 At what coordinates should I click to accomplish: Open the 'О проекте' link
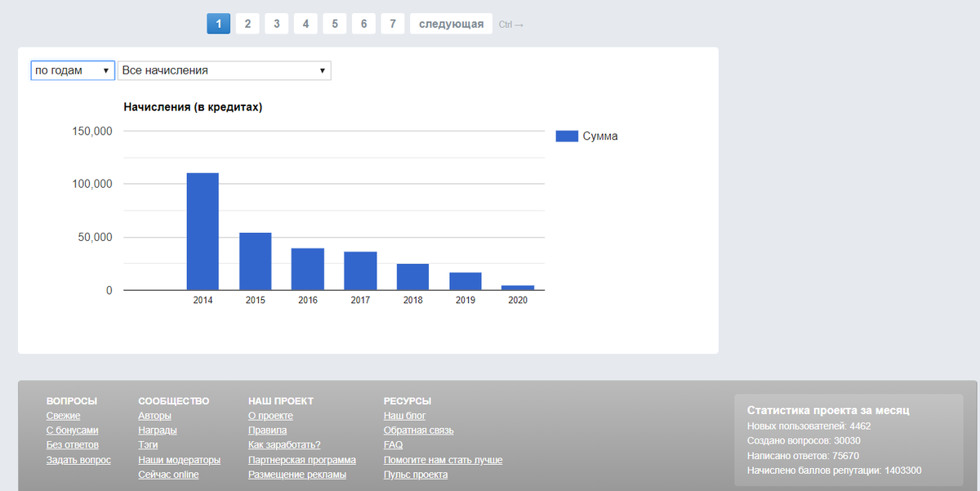[270, 416]
